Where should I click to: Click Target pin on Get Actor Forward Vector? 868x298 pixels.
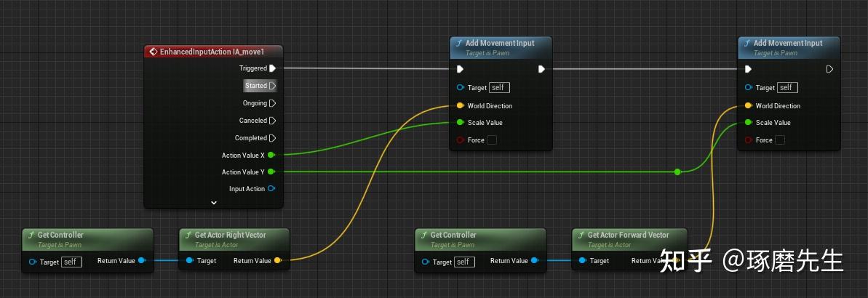[582, 260]
